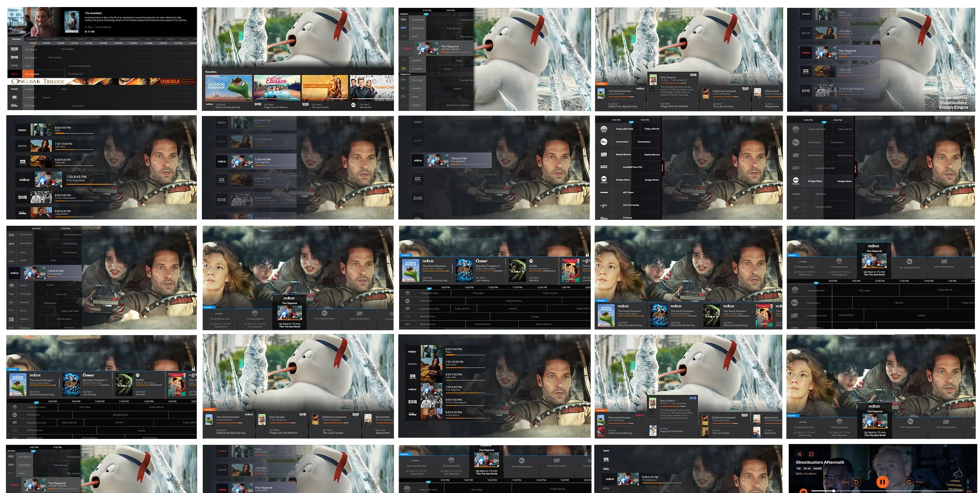
Task: Close the Ghostbusters Aftermath player overlay
Action: coord(800,454)
